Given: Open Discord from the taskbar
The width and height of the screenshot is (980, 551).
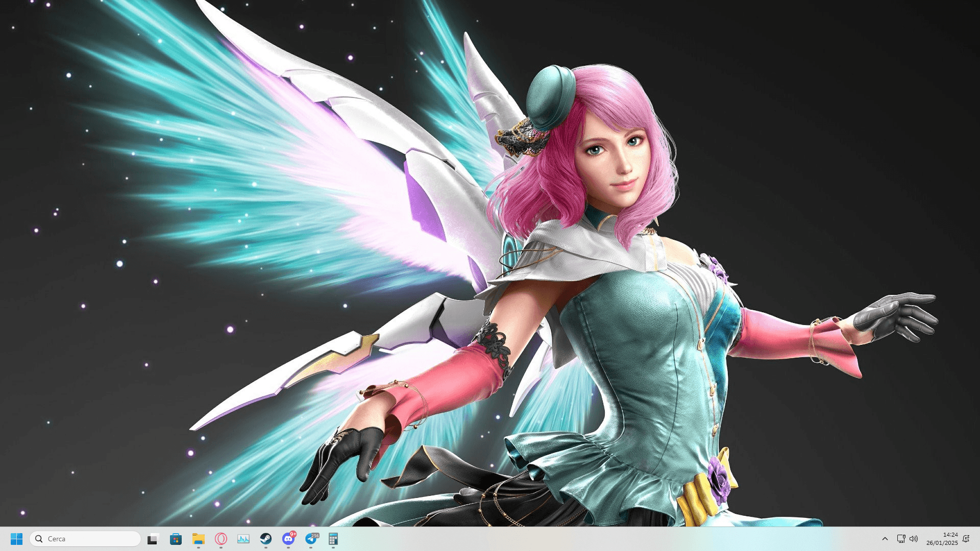Looking at the screenshot, I should pyautogui.click(x=288, y=539).
